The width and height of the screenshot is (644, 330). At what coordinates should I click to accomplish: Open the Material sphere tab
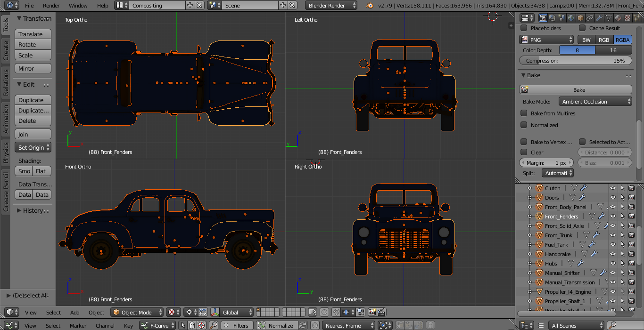click(x=618, y=18)
